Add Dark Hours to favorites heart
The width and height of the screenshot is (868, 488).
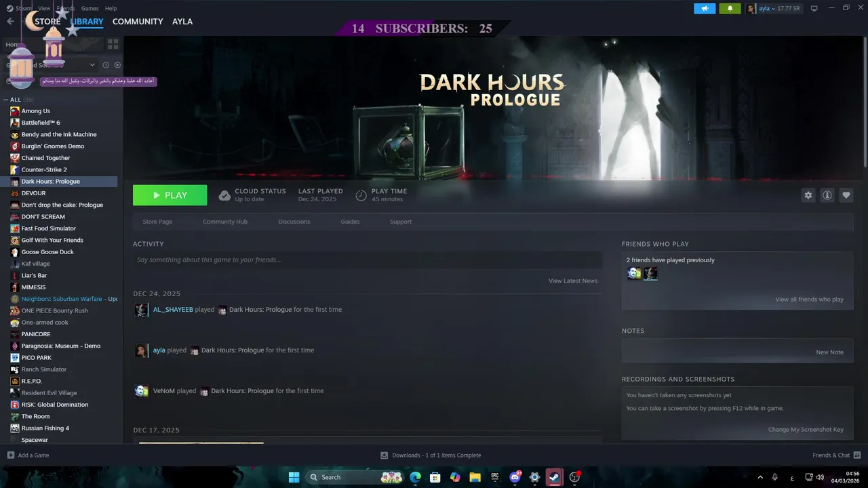point(846,195)
